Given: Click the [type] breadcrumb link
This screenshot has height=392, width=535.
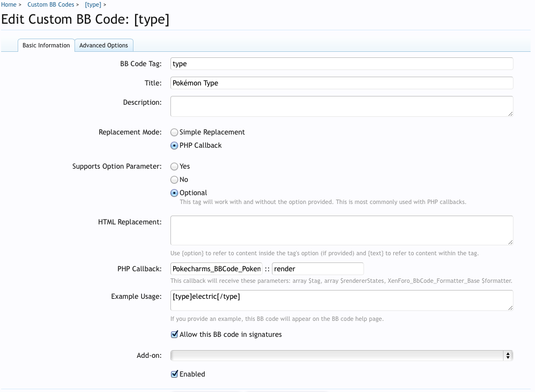Looking at the screenshot, I should (93, 4).
